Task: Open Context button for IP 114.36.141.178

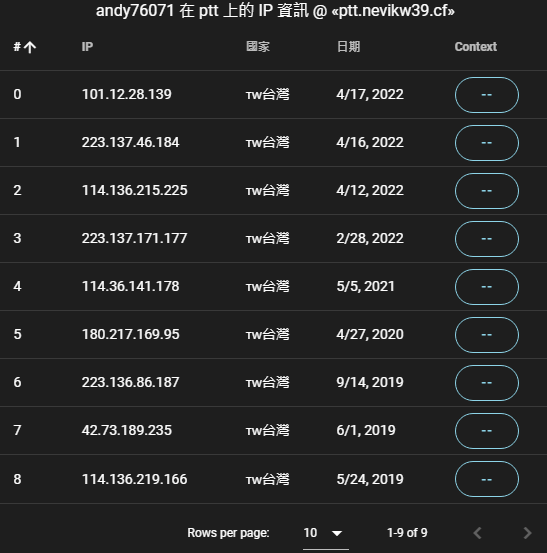Action: 487,287
